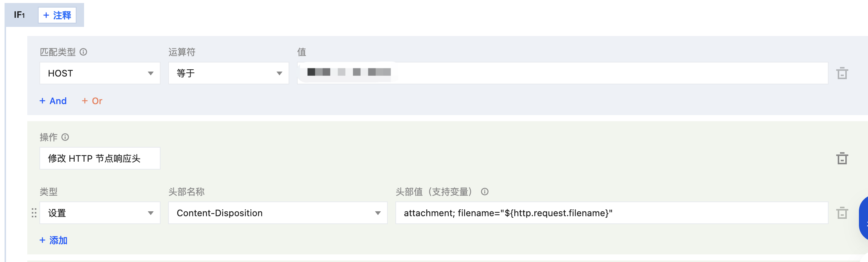
Task: Expand the Content-Disposition header name dropdown
Action: (x=278, y=213)
